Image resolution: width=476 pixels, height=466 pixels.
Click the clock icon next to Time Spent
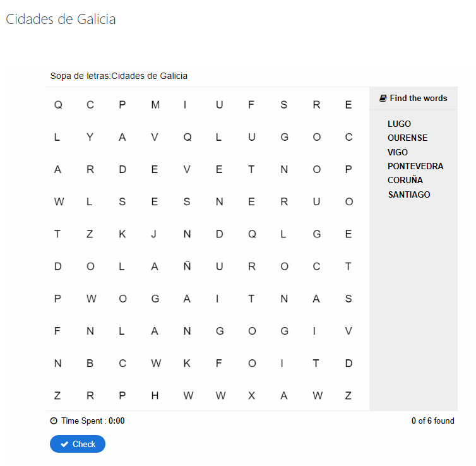(x=54, y=421)
